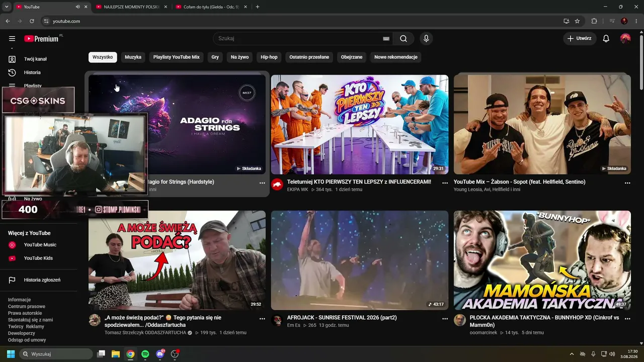View site information icon in address bar
This screenshot has width=644, height=362.
click(46, 21)
